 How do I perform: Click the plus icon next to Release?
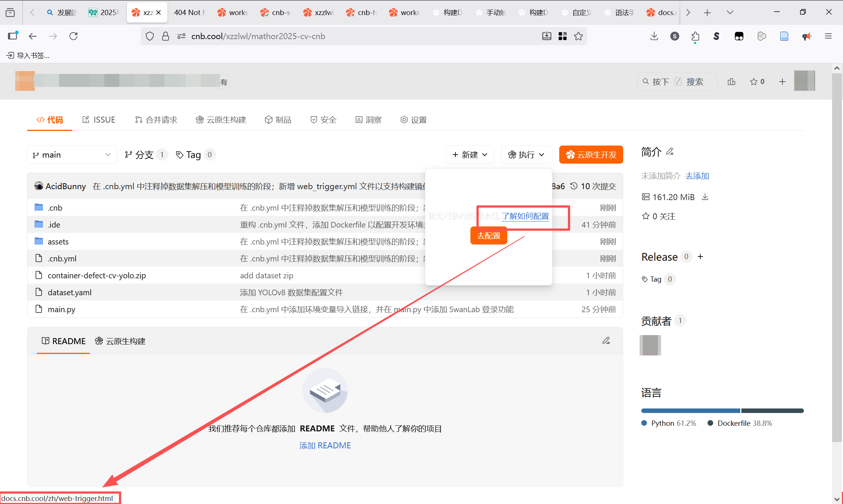[700, 257]
